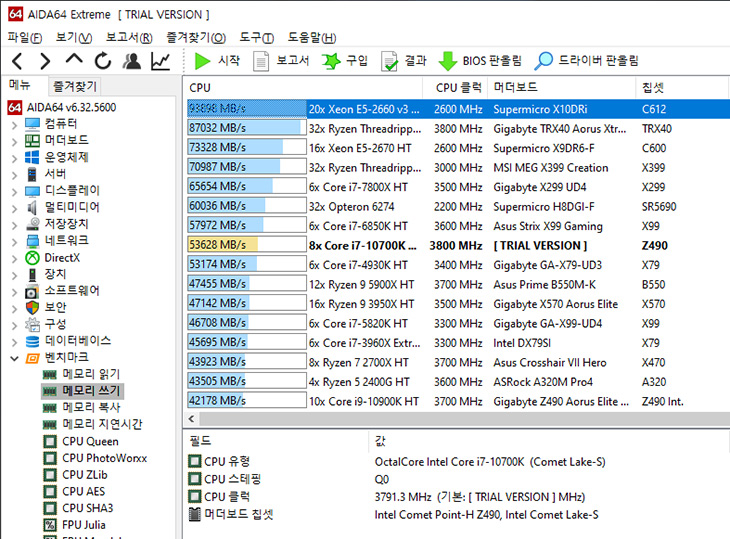The width and height of the screenshot is (730, 539).
Task: Open 보고서 report toolbar button
Action: tap(281, 61)
